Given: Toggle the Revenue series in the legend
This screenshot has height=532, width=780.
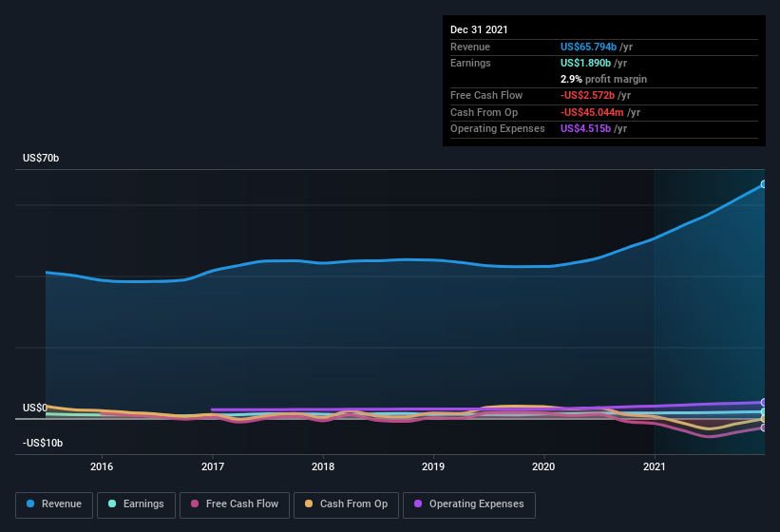Looking at the screenshot, I should [54, 504].
